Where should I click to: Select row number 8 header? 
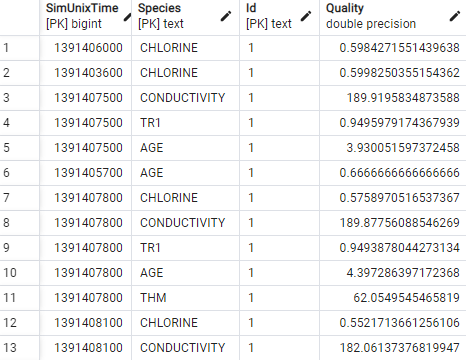point(19,223)
